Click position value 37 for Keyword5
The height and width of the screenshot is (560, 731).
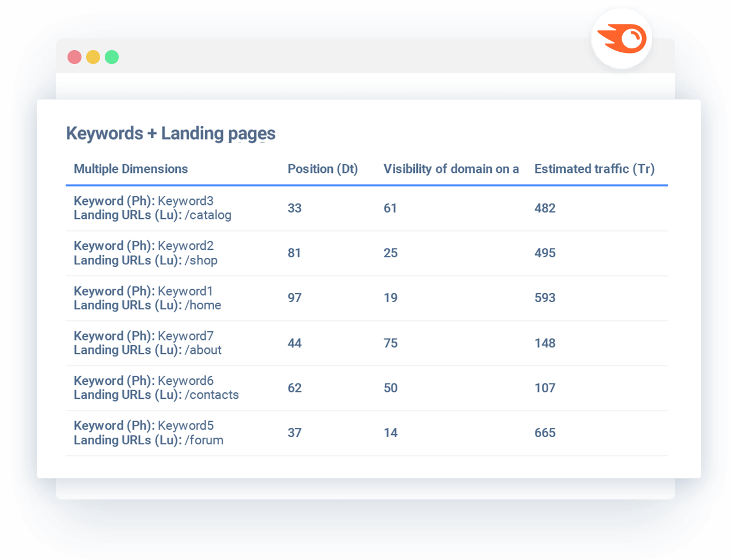294,433
